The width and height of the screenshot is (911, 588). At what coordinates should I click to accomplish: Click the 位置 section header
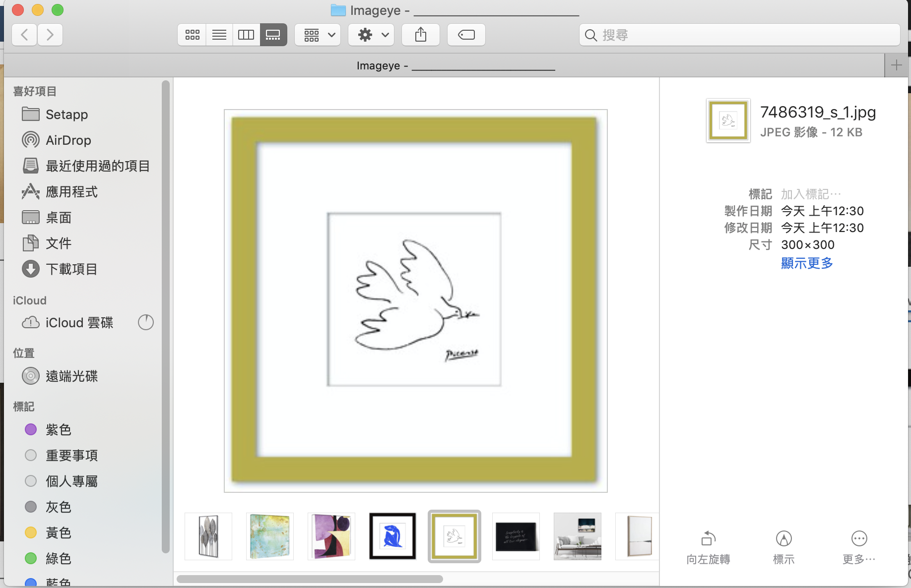pos(24,353)
